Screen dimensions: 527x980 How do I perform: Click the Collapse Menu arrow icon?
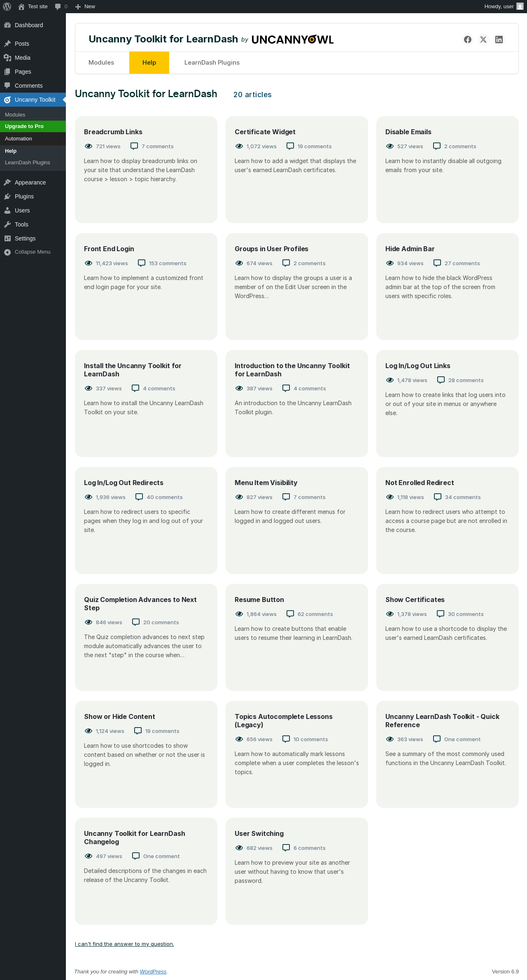(x=7, y=252)
